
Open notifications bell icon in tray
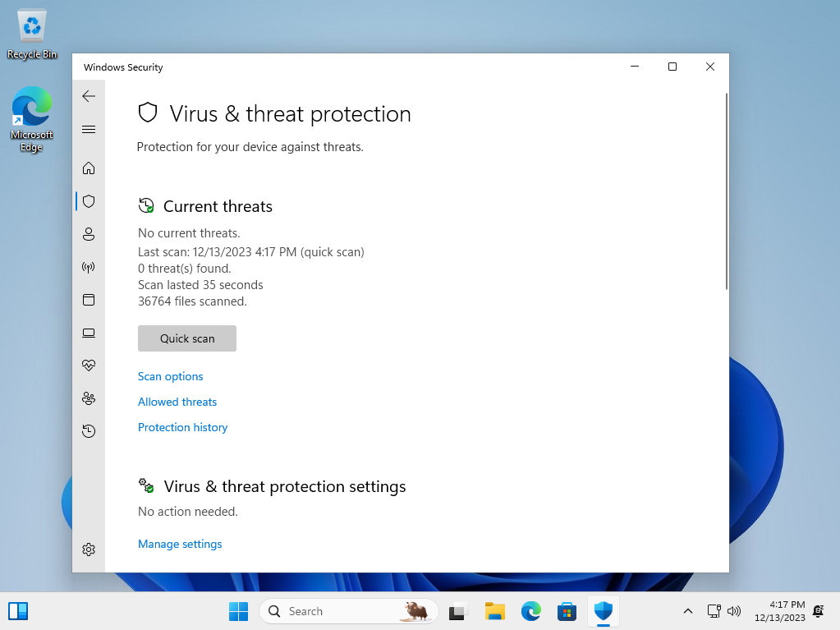[819, 611]
